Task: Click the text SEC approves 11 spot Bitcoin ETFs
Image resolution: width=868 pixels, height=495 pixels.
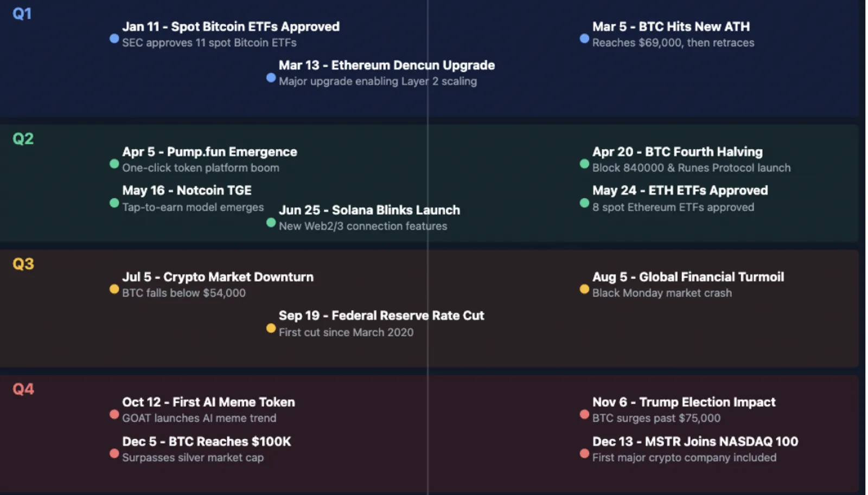Action: (x=209, y=43)
